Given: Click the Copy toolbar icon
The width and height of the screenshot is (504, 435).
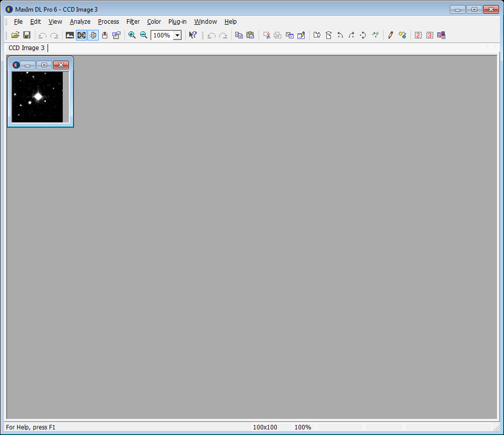Looking at the screenshot, I should (239, 35).
